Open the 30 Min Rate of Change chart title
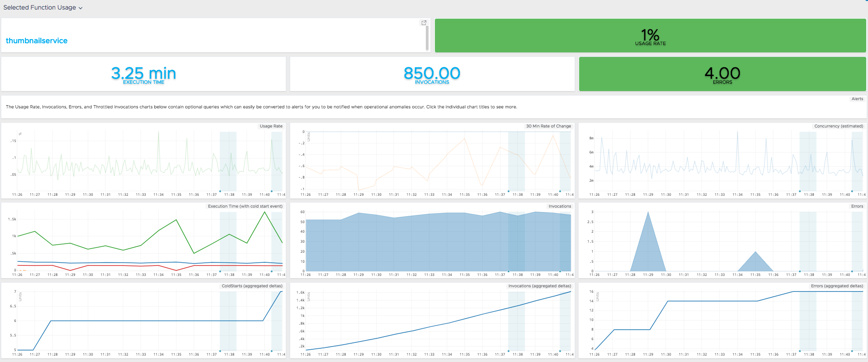Image resolution: width=868 pixels, height=362 pixels. coord(548,126)
